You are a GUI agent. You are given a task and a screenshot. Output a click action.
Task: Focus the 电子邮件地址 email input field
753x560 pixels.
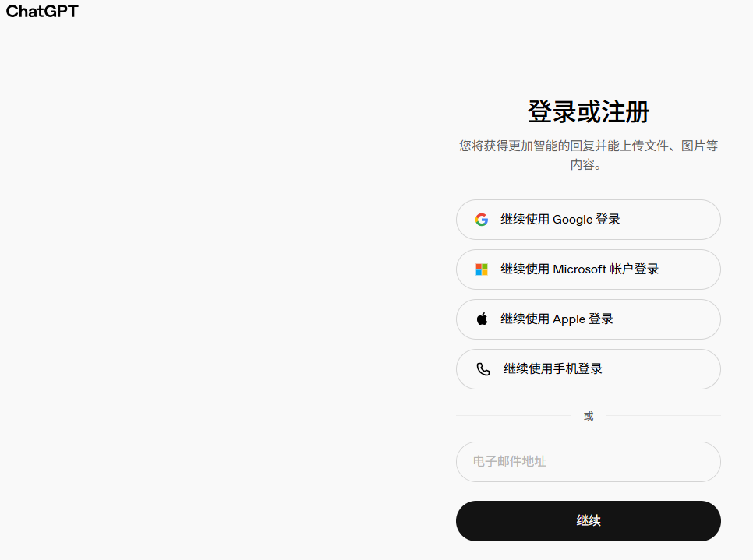[588, 462]
